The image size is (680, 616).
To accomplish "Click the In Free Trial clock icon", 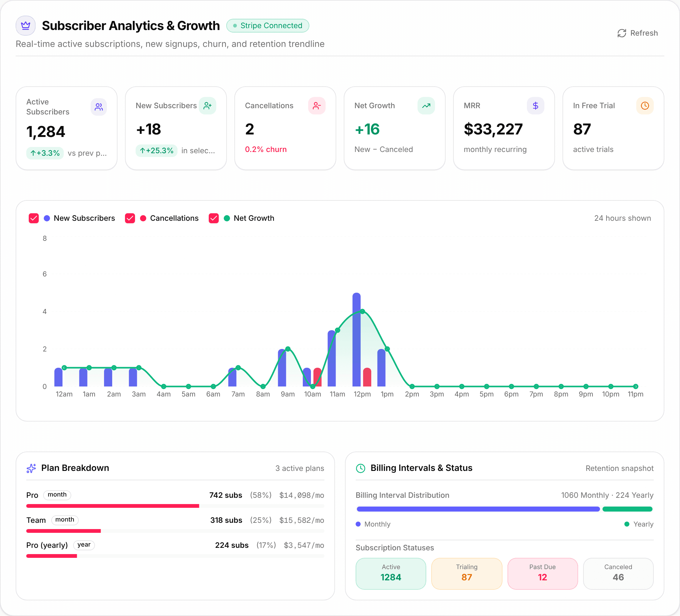I will point(645,106).
